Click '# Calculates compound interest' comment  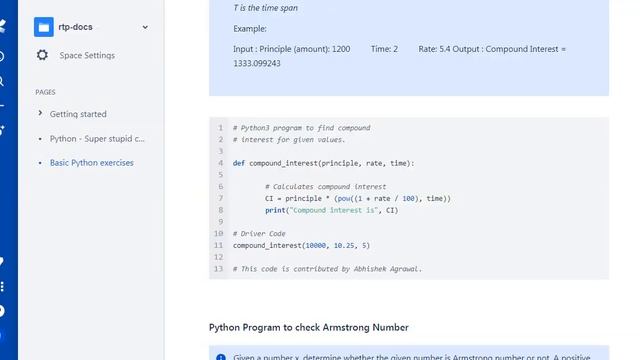click(325, 187)
